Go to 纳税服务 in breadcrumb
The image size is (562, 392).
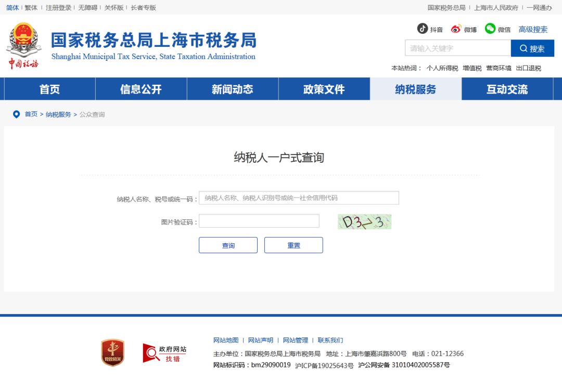pyautogui.click(x=58, y=114)
